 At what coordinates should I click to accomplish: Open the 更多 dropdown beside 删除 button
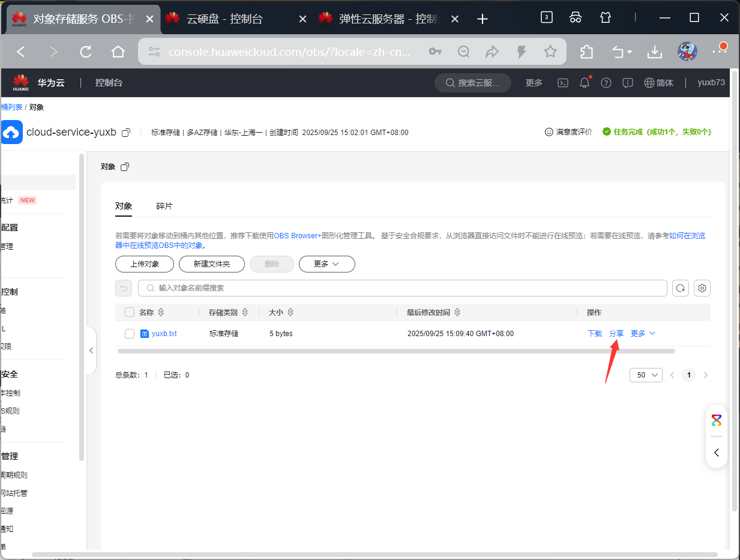pyautogui.click(x=327, y=264)
